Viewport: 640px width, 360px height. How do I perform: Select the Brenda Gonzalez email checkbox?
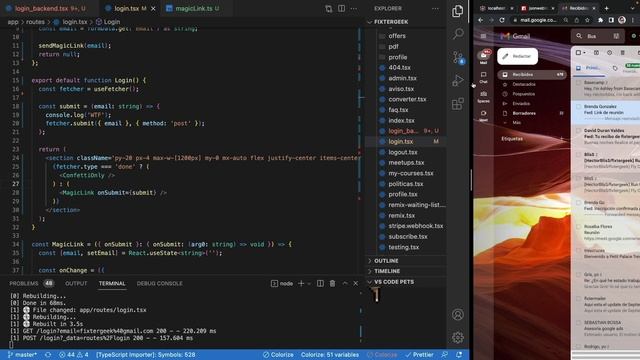pyautogui.click(x=578, y=107)
